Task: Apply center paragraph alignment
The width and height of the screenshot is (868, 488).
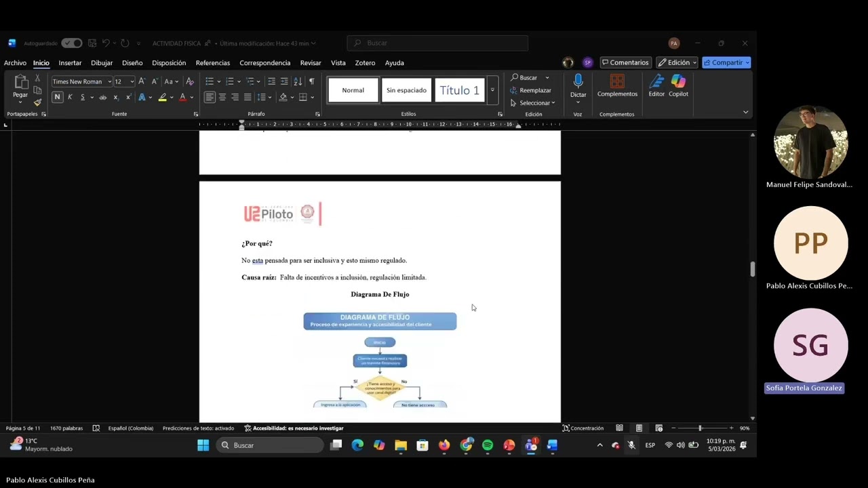Action: 222,98
